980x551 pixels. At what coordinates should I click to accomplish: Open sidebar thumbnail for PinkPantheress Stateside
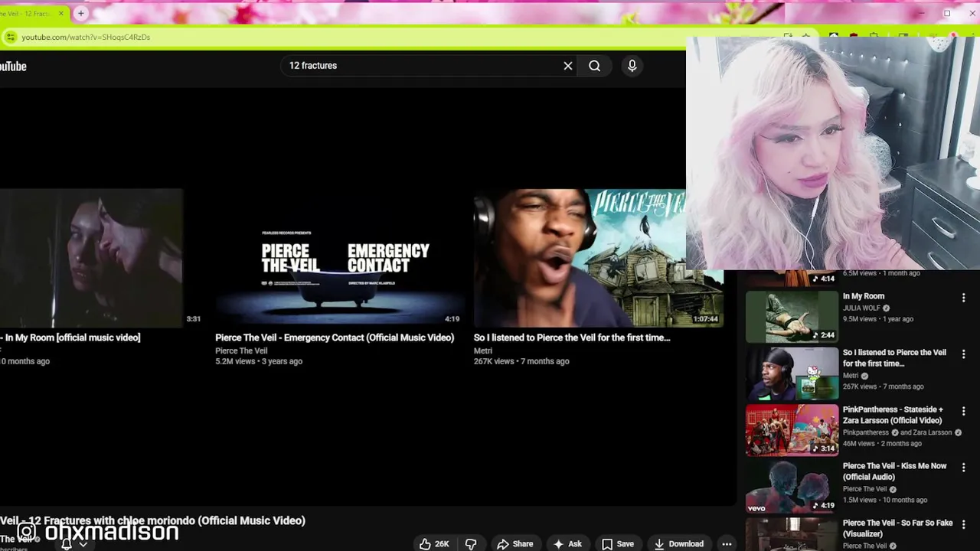coord(792,430)
